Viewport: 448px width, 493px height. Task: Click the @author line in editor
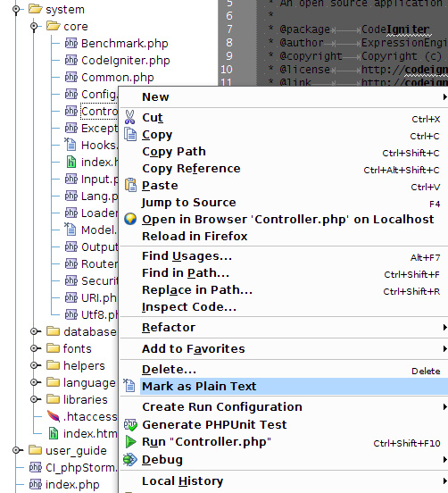pos(358,43)
